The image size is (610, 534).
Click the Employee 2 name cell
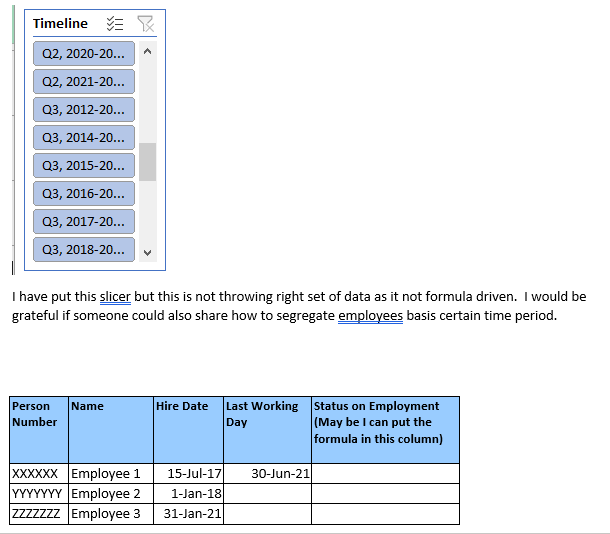click(111, 494)
